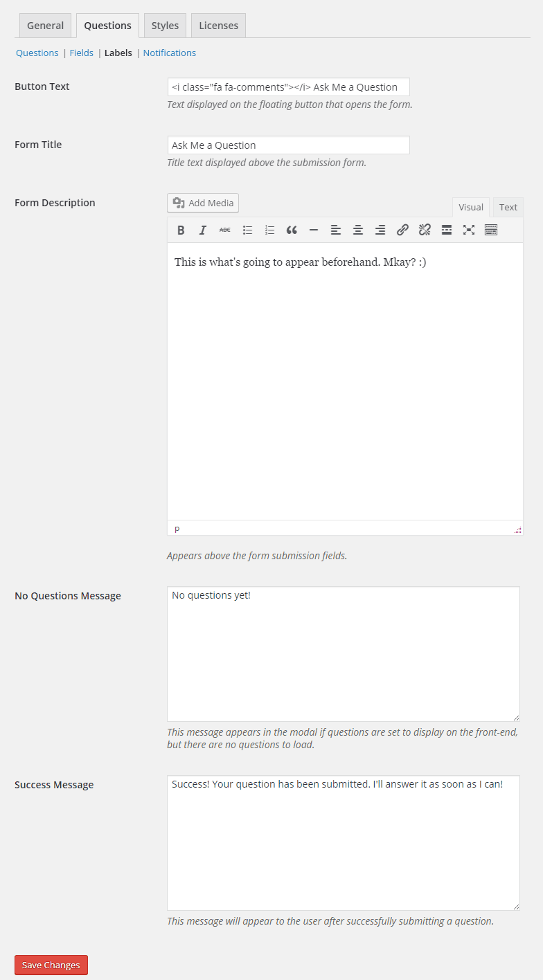Insert a Read More tag
Viewport: 543px width, 980px height.
click(x=447, y=230)
